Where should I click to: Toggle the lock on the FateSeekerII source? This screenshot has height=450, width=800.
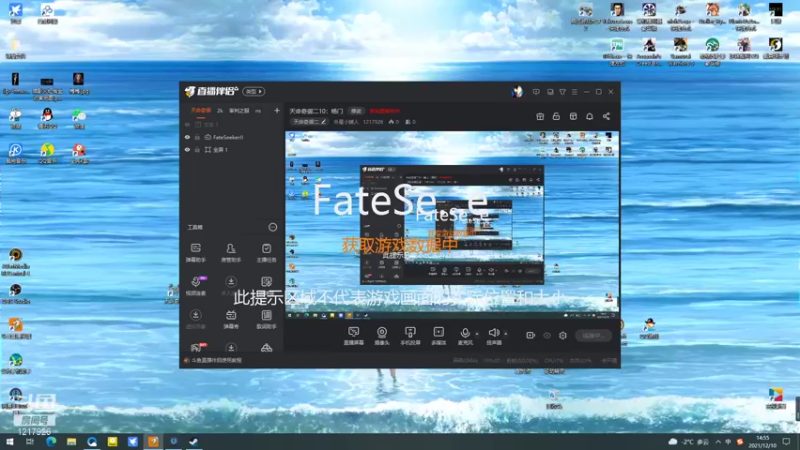(197, 137)
